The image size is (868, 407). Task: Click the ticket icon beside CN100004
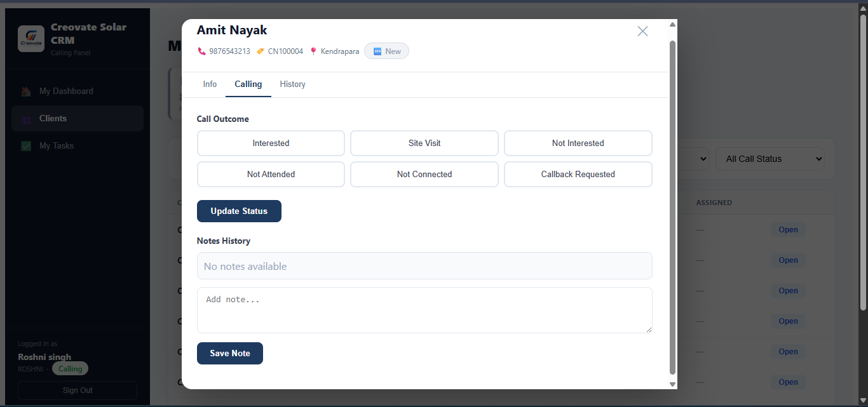pyautogui.click(x=261, y=51)
